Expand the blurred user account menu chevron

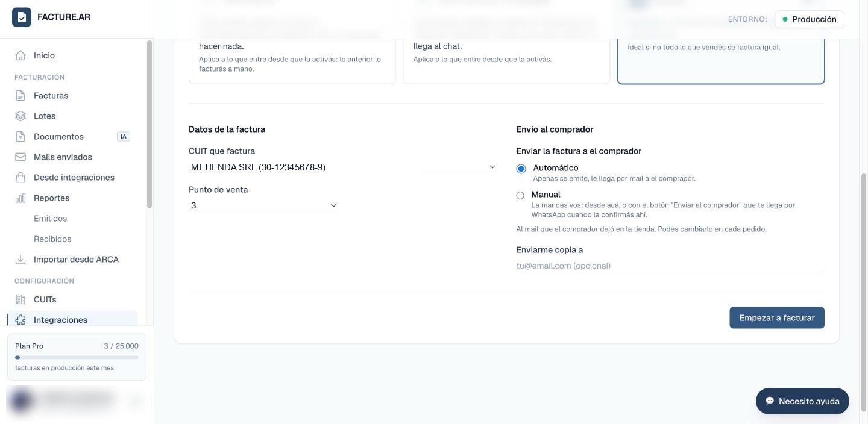[136, 401]
